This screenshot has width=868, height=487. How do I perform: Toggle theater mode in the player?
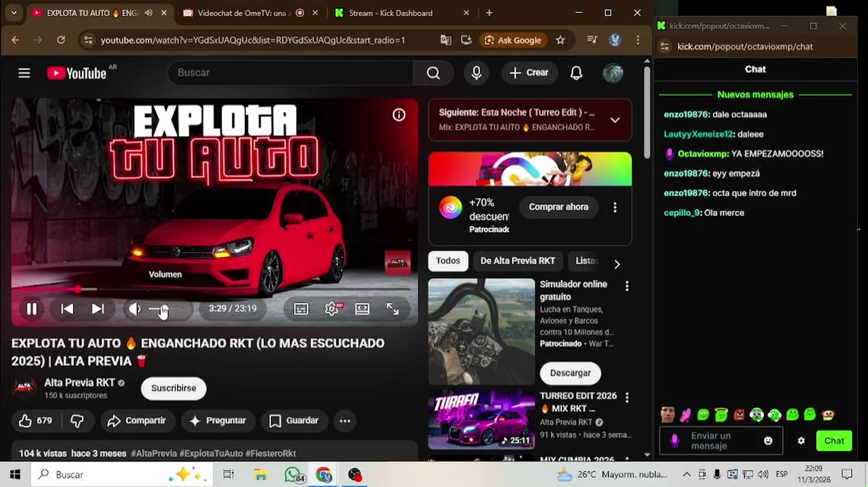pyautogui.click(x=362, y=309)
